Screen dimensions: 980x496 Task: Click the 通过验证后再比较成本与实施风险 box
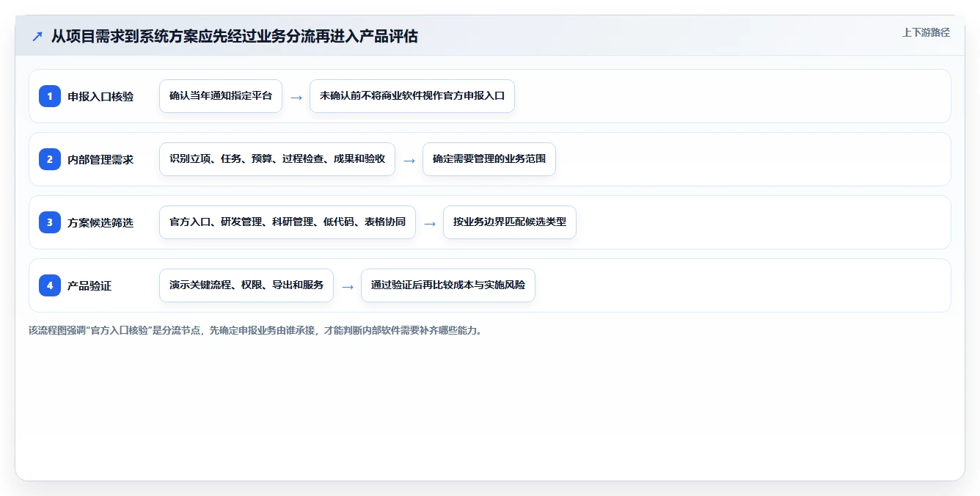(x=448, y=285)
